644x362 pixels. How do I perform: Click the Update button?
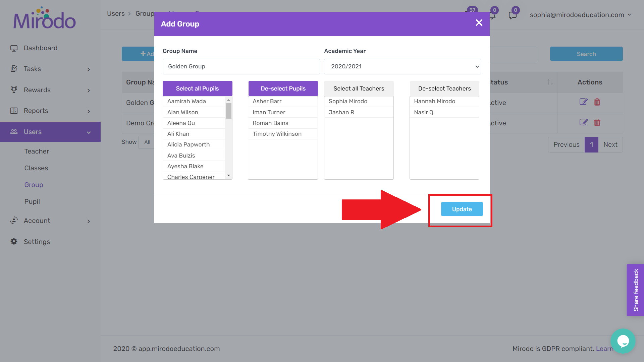pyautogui.click(x=462, y=209)
